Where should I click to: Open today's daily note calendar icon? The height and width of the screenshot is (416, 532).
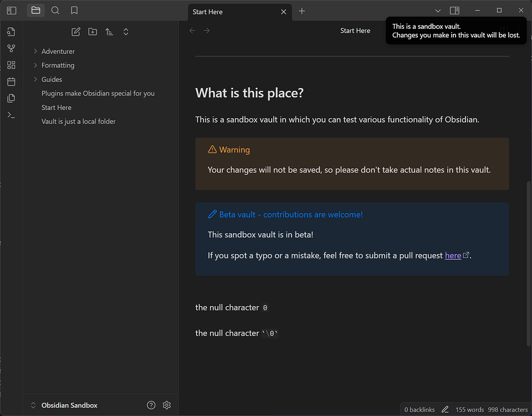pyautogui.click(x=11, y=82)
